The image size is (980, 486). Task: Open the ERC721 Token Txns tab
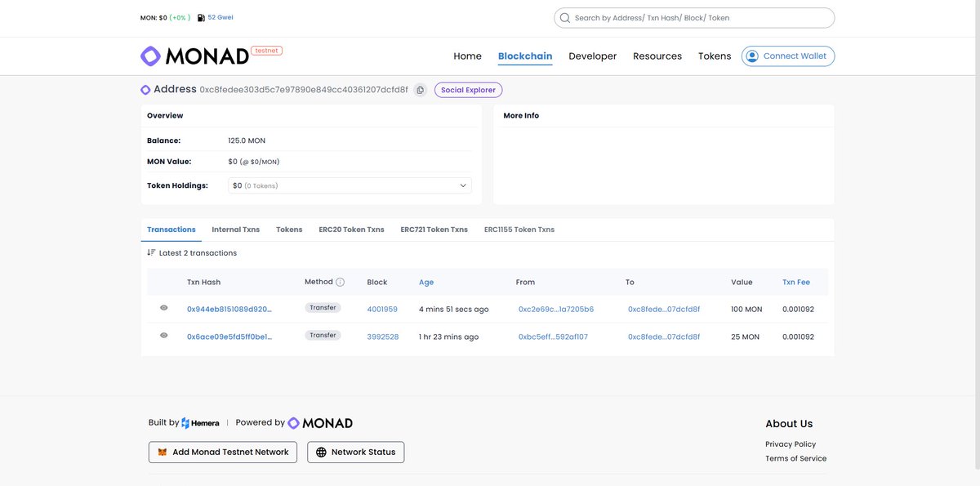click(x=434, y=230)
